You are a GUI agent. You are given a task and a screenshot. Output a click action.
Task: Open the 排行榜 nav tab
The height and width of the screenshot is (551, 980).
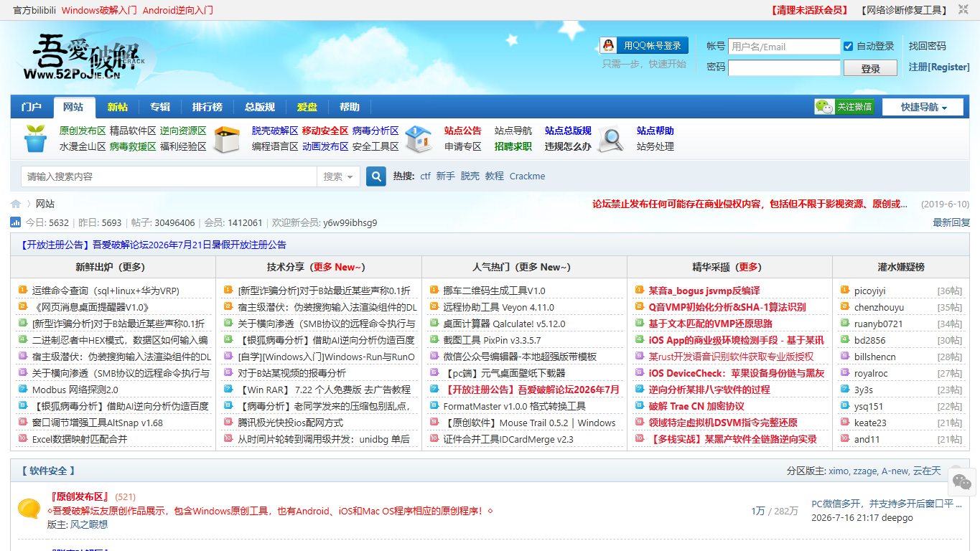point(207,107)
